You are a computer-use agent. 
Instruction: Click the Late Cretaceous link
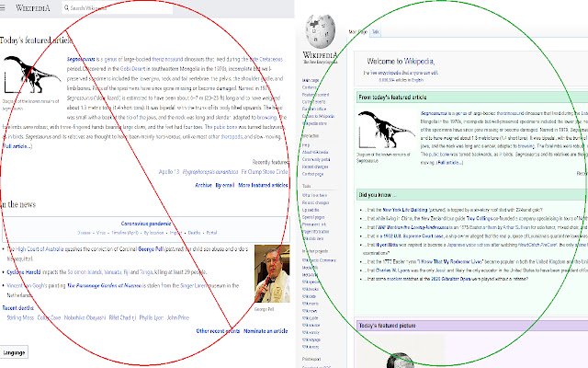pyautogui.click(x=266, y=59)
